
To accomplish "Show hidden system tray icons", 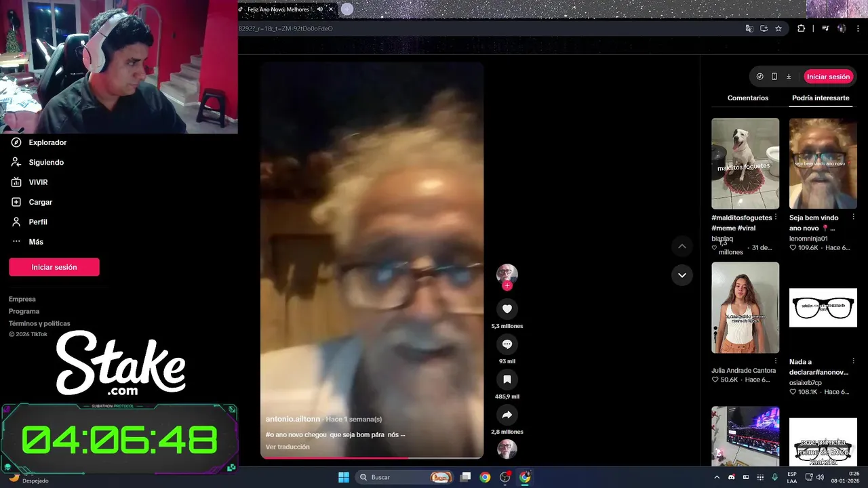I will (717, 477).
